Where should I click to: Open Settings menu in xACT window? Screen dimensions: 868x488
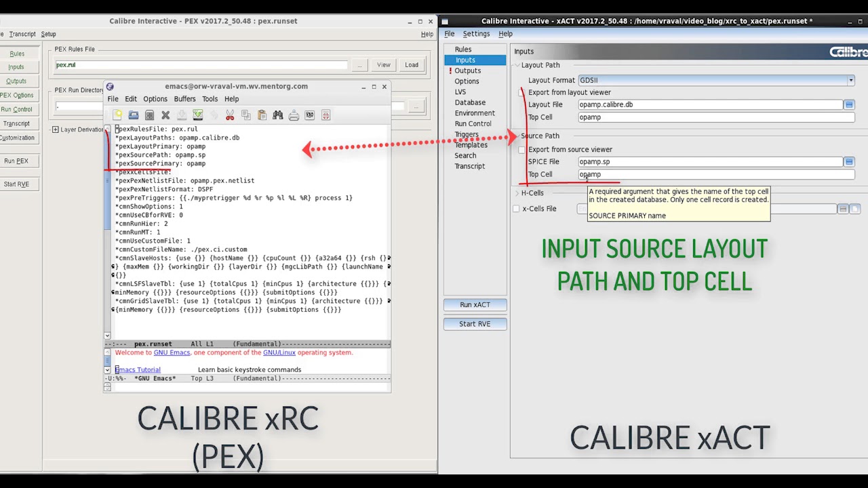click(476, 34)
